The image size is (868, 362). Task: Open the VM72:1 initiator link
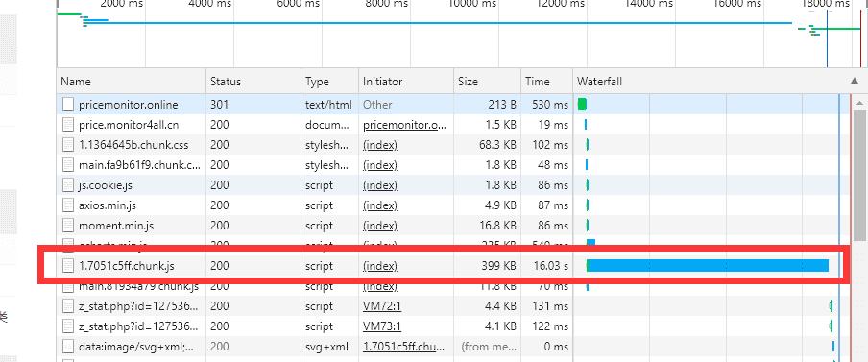(x=382, y=306)
